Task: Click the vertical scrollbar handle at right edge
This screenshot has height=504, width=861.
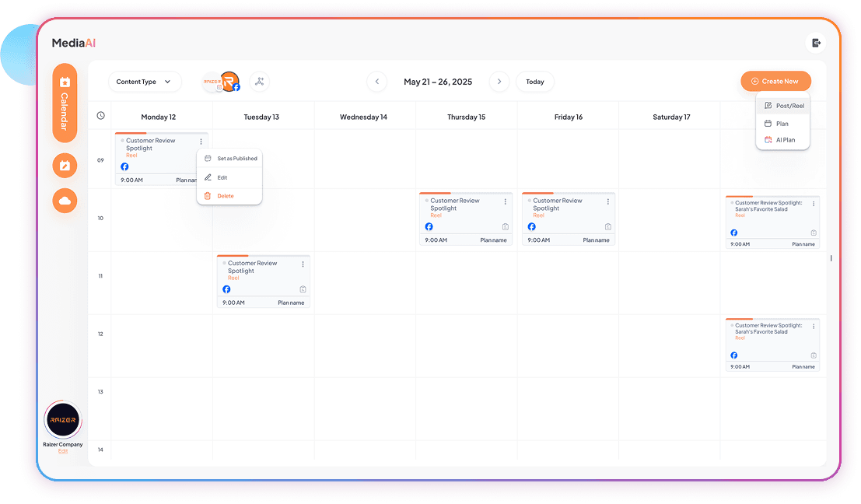Action: [x=831, y=258]
